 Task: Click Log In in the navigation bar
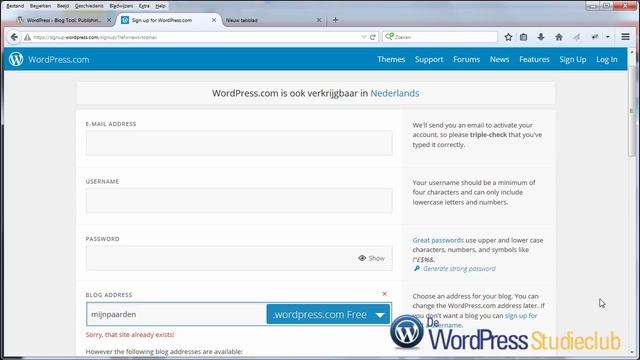click(607, 59)
